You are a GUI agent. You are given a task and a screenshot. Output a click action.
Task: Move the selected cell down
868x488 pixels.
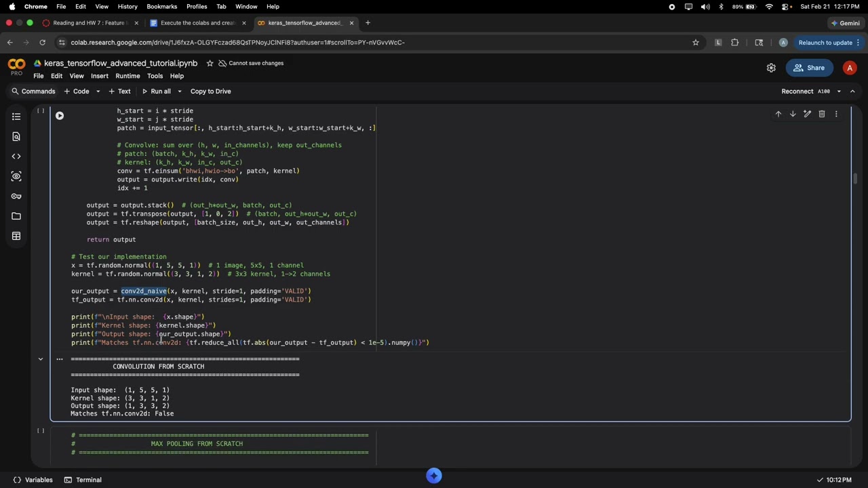[793, 114]
